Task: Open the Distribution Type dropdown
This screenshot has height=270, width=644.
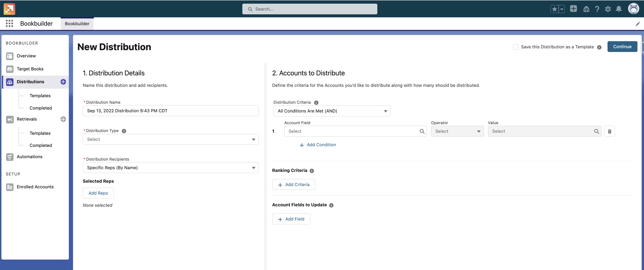Action: tap(170, 139)
